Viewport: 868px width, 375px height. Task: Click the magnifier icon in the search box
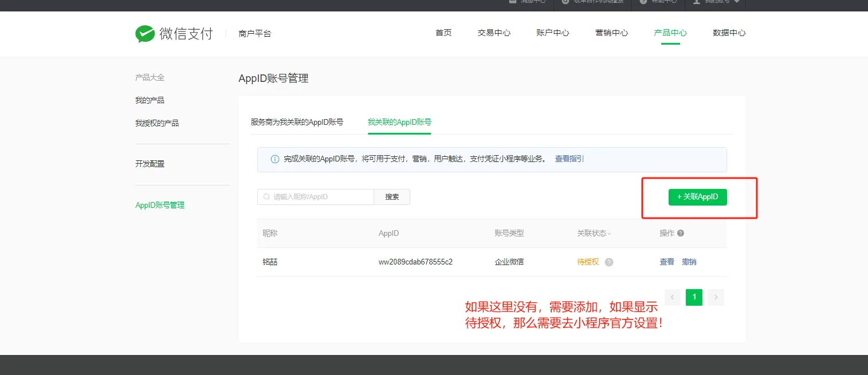(x=266, y=196)
